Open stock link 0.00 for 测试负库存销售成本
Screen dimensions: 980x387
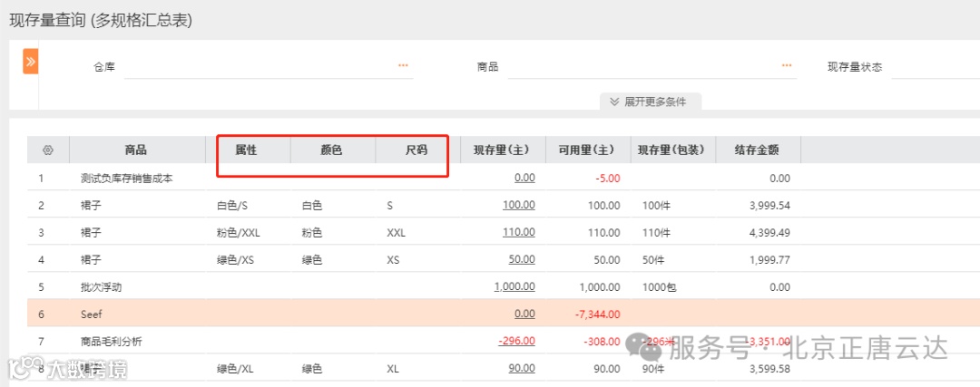(x=524, y=178)
